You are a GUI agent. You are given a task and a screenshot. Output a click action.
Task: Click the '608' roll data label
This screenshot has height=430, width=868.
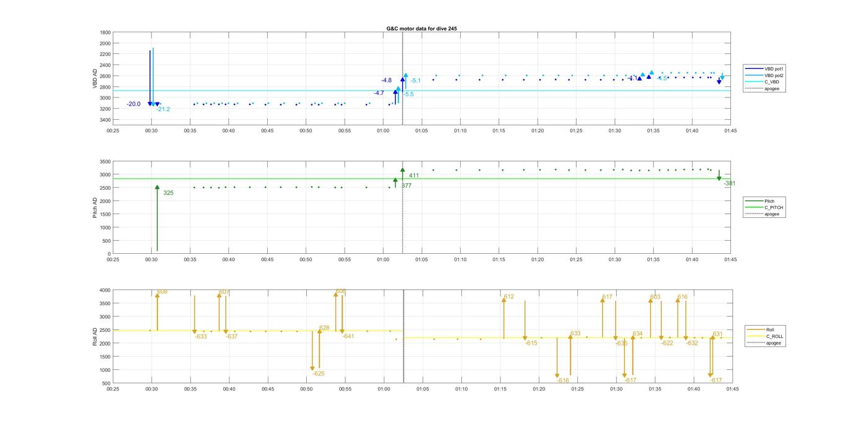coord(162,292)
